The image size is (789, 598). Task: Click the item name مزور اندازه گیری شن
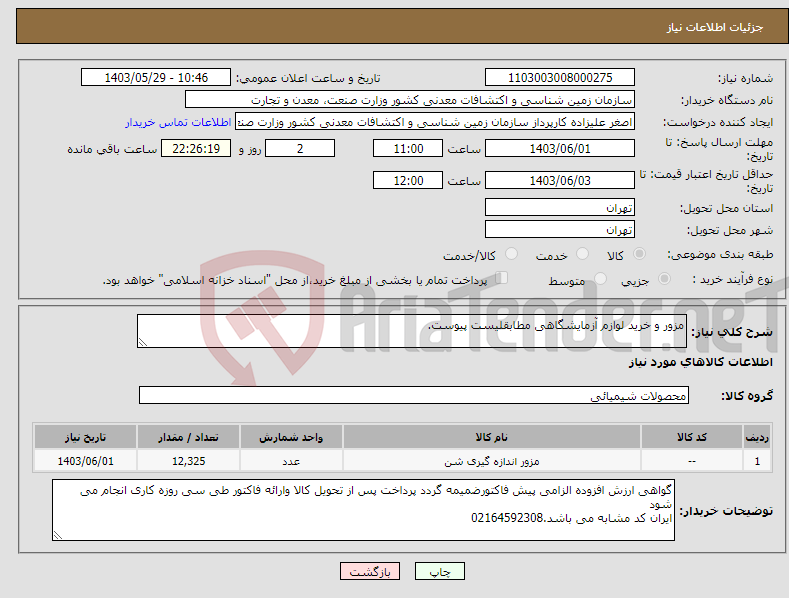coord(492,461)
